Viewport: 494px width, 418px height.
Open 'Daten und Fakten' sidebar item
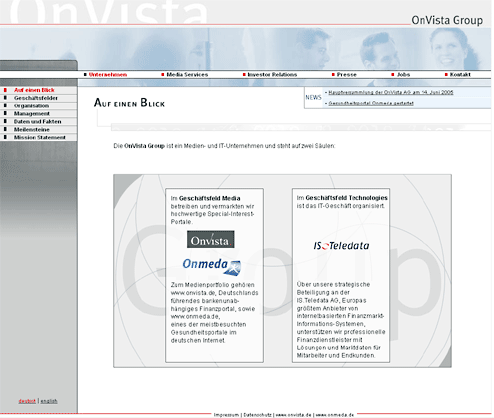point(37,122)
